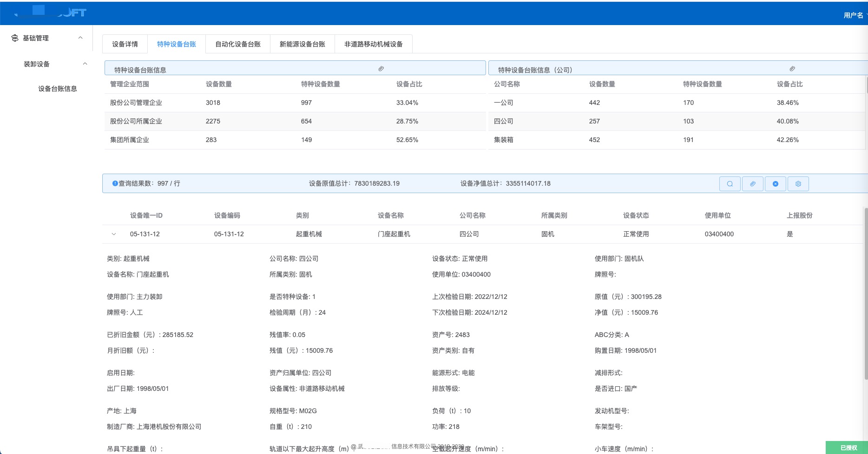The image size is (868, 454).
Task: Click the info icon beside 查询结果数
Action: [115, 183]
